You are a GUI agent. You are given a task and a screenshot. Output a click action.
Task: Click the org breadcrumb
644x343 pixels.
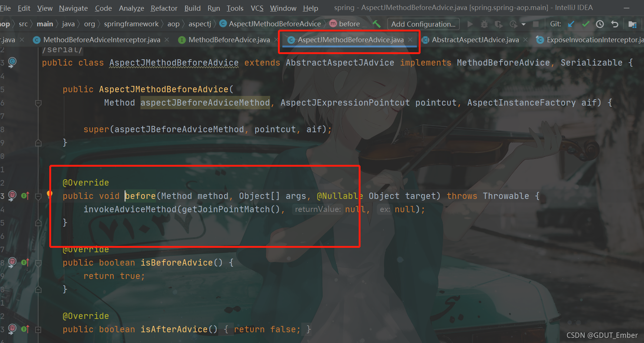point(89,24)
